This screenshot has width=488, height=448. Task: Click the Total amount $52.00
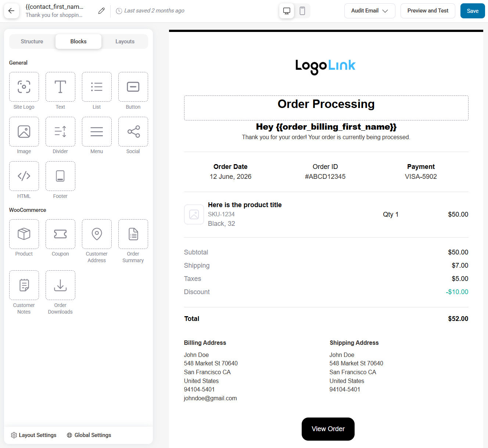[x=458, y=319]
